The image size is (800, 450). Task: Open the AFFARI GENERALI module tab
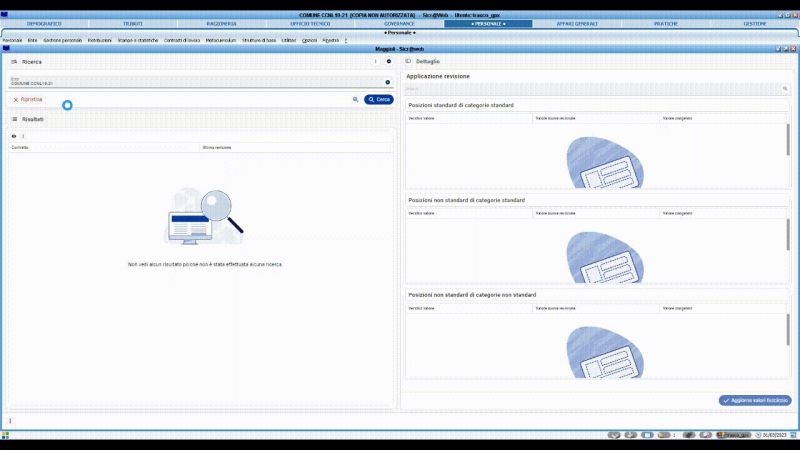click(x=577, y=23)
